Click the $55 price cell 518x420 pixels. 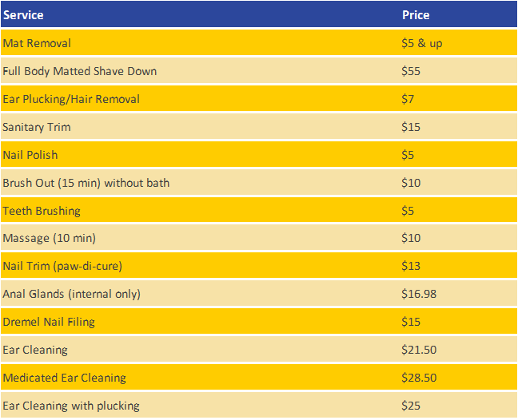point(411,71)
